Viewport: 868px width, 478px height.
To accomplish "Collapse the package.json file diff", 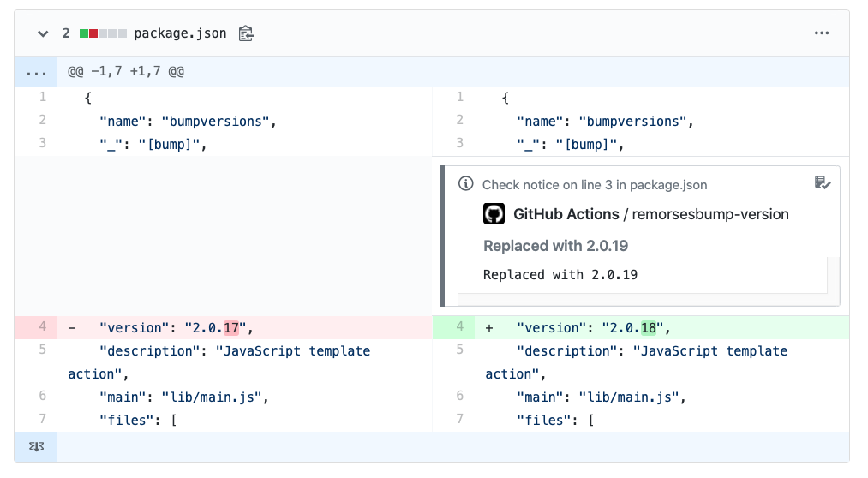I will (42, 33).
